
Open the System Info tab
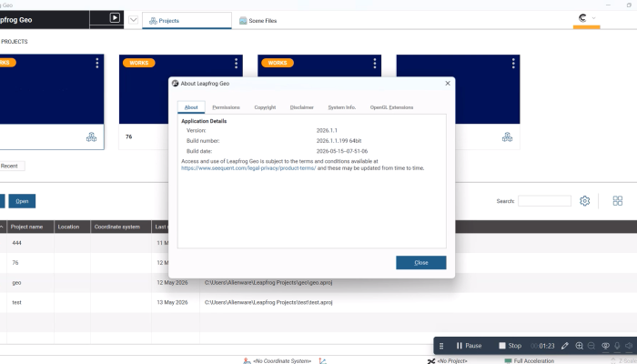click(341, 107)
